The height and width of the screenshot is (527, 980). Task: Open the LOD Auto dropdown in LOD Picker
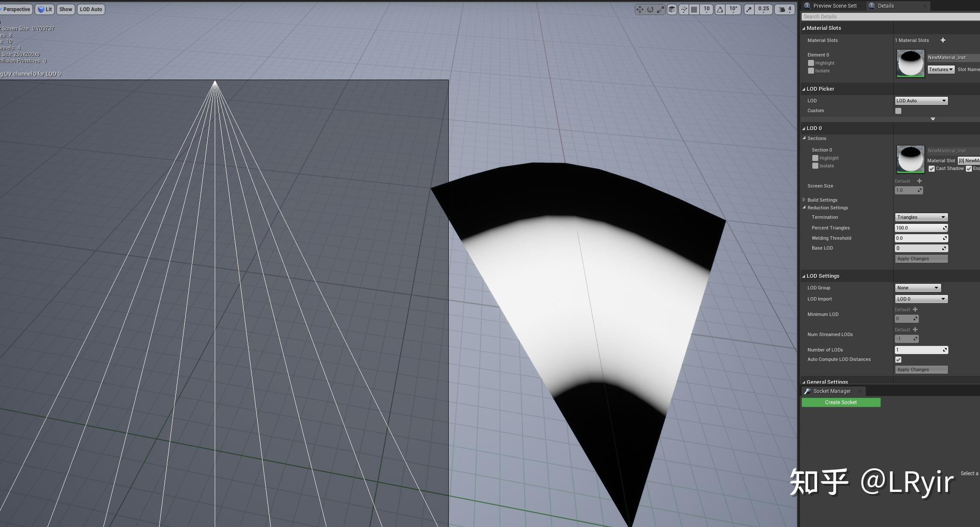921,101
